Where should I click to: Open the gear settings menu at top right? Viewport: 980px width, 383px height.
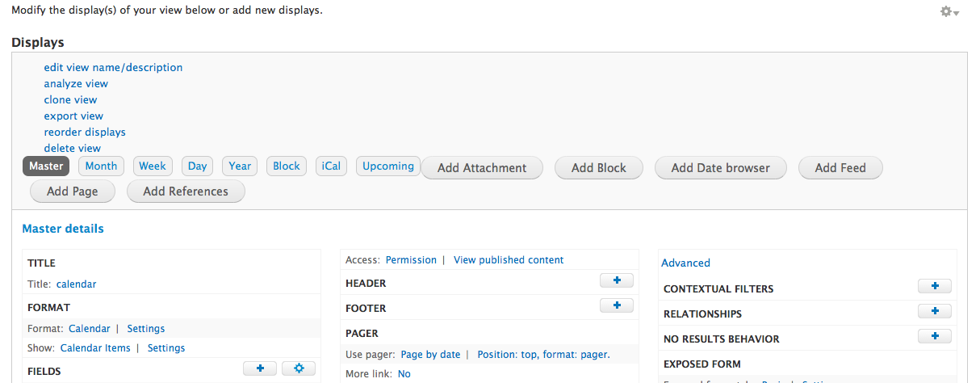coord(949,12)
